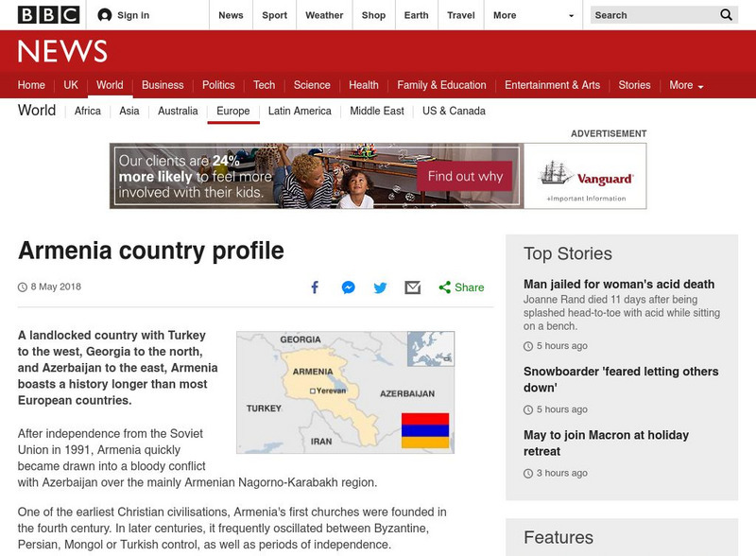Open Man jailed for woman's acid death

(619, 285)
